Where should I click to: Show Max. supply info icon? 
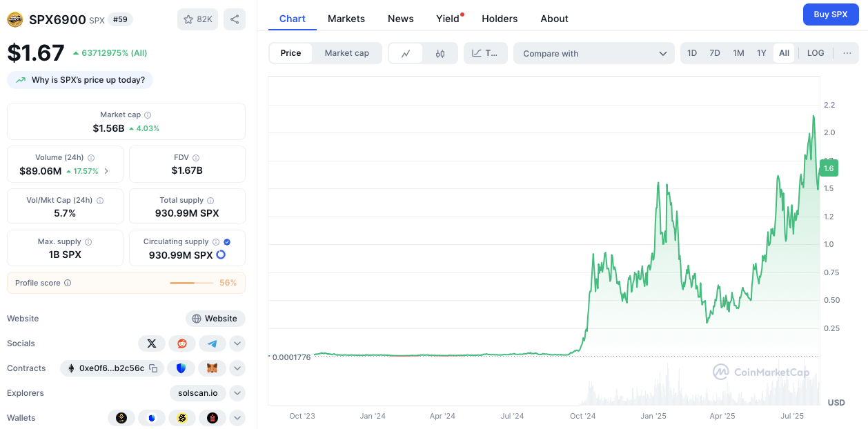[x=88, y=242]
